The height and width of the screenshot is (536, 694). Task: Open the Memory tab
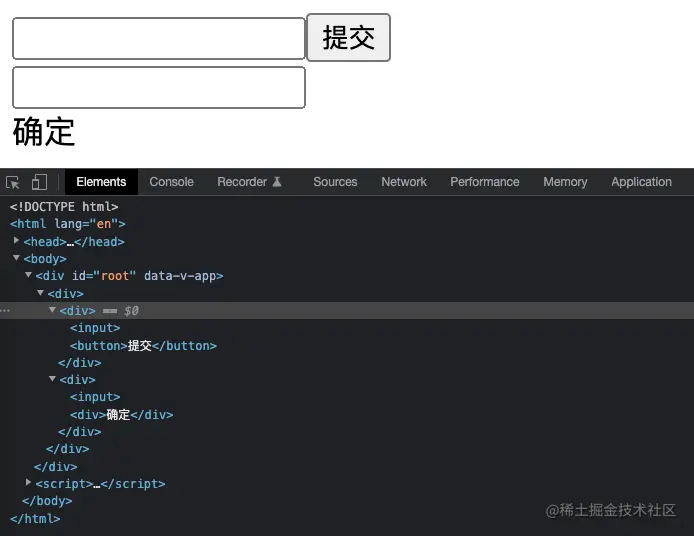pyautogui.click(x=565, y=182)
